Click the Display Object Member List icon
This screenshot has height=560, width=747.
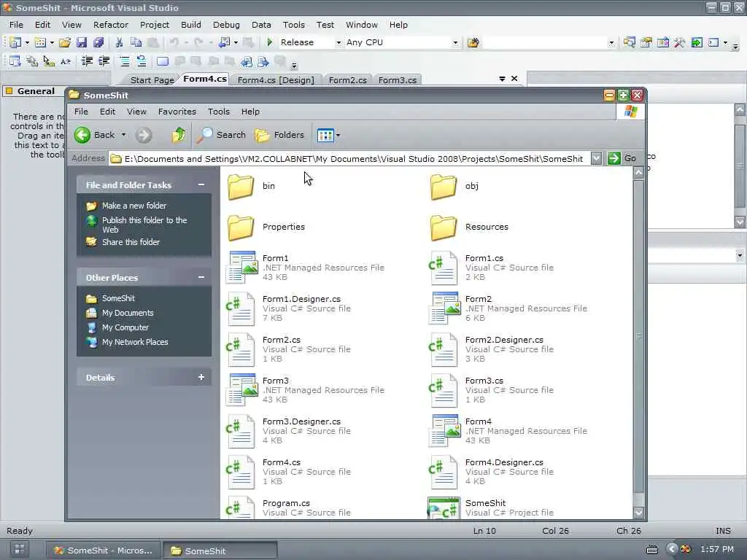[x=15, y=61]
